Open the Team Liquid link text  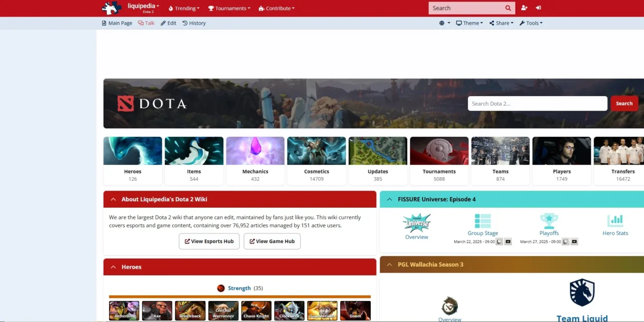click(x=582, y=318)
